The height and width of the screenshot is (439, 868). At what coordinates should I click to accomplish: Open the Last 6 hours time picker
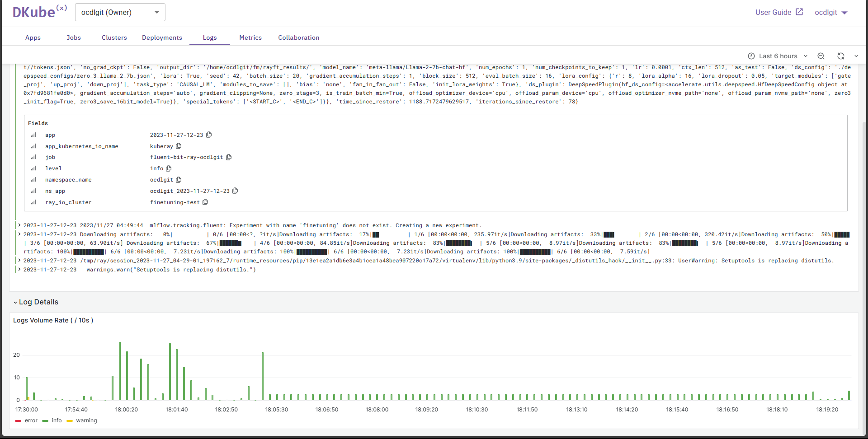[x=778, y=56]
